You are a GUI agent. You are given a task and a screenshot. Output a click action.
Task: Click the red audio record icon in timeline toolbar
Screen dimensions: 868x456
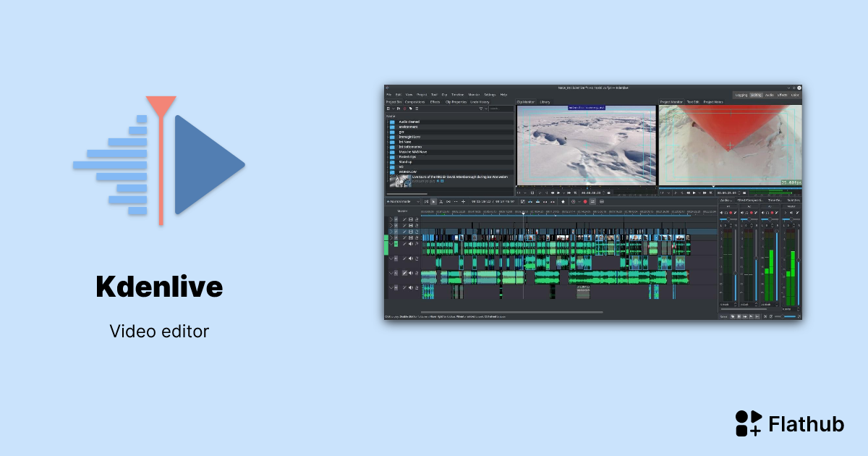click(x=585, y=203)
